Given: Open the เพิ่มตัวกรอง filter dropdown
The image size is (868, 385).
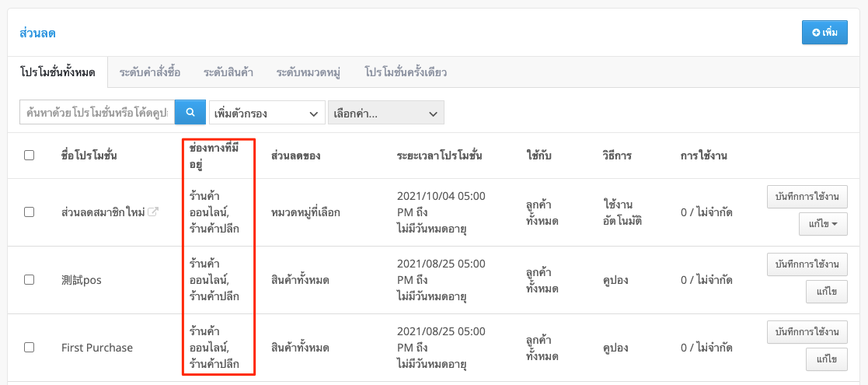Looking at the screenshot, I should pyautogui.click(x=267, y=113).
